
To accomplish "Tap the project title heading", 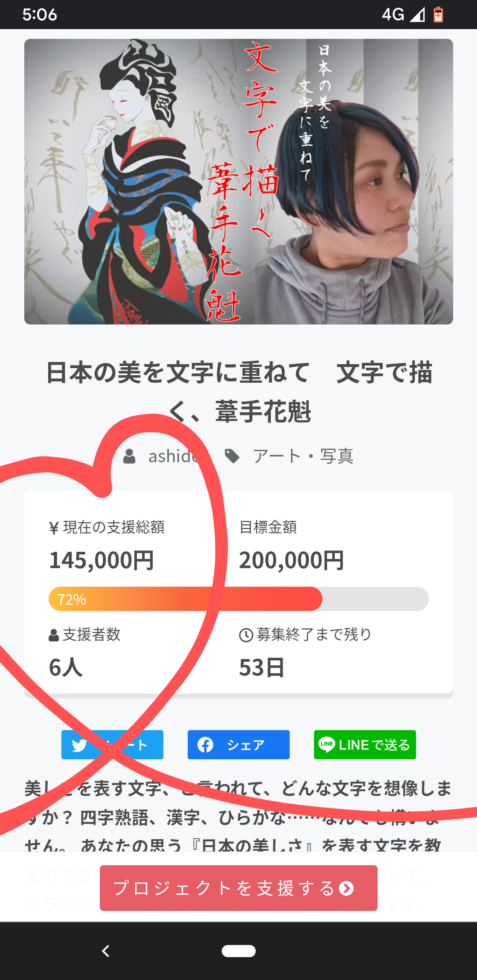I will coord(238,392).
